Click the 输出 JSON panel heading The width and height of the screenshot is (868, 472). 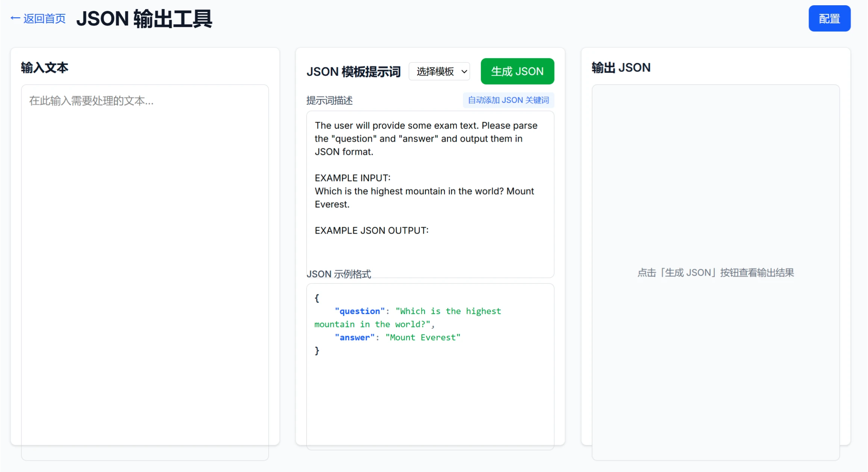click(621, 68)
